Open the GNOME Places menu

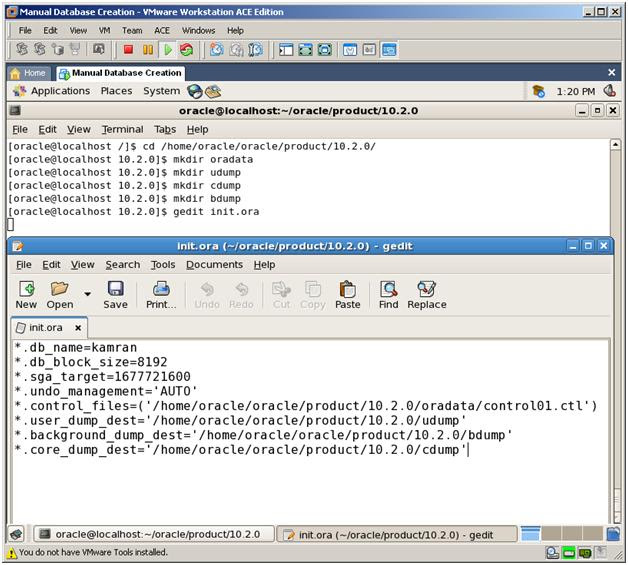point(116,91)
